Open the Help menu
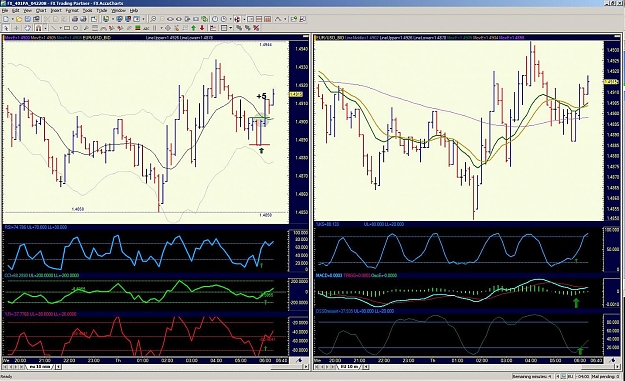625x381 pixels. point(134,10)
